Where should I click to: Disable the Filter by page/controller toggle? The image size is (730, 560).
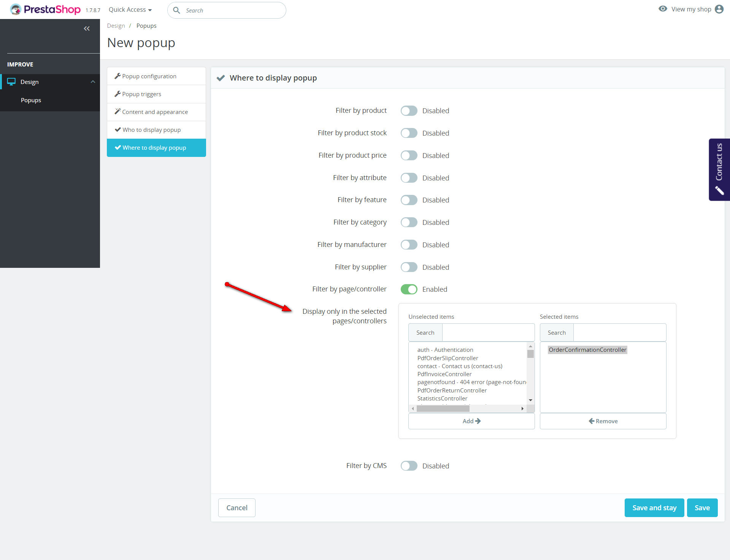409,289
